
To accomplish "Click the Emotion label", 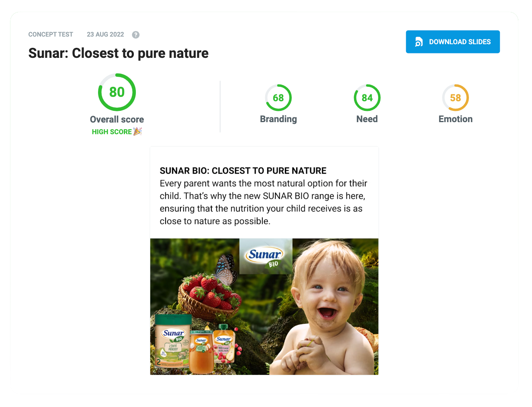I will click(x=456, y=119).
